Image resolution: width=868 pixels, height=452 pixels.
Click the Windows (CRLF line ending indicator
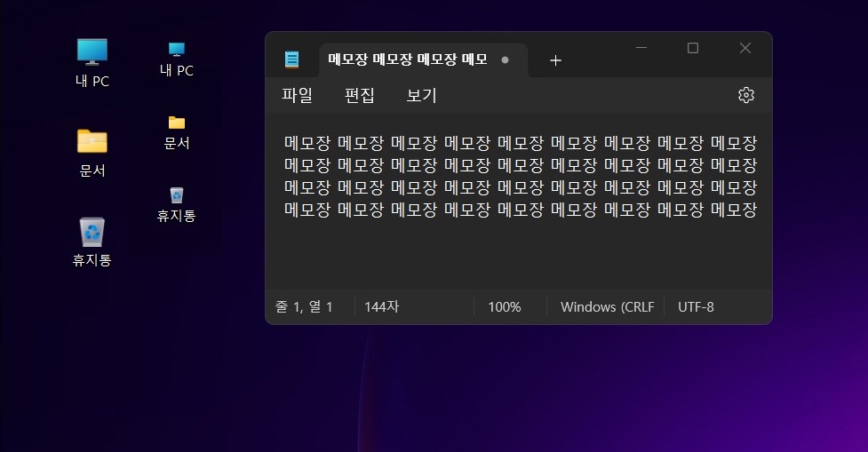[608, 307]
